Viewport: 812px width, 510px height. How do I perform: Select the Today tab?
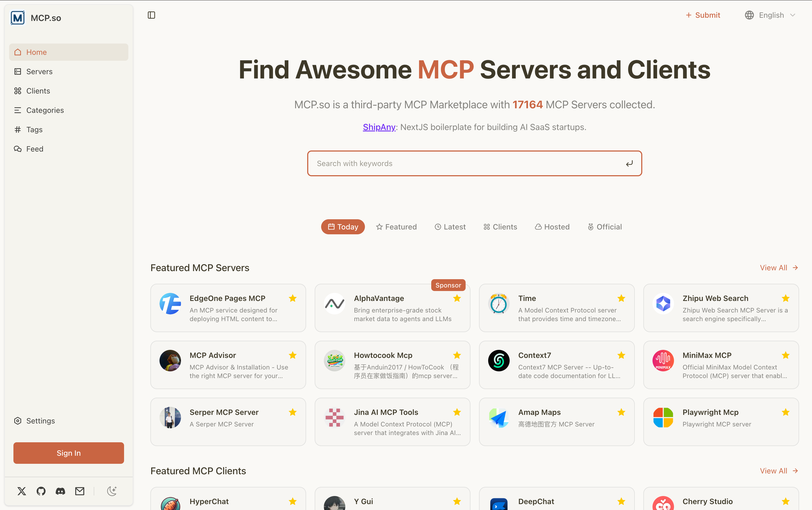[343, 227]
